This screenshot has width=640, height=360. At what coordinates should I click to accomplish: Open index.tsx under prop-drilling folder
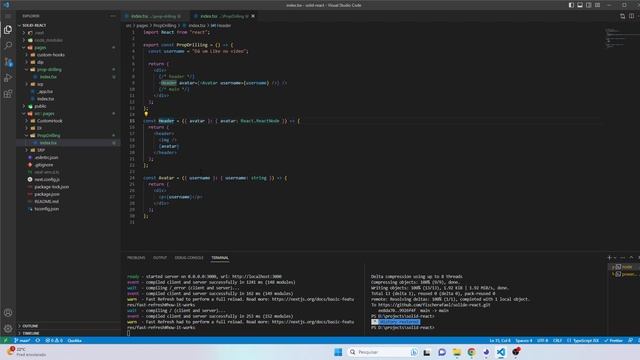tap(69, 77)
